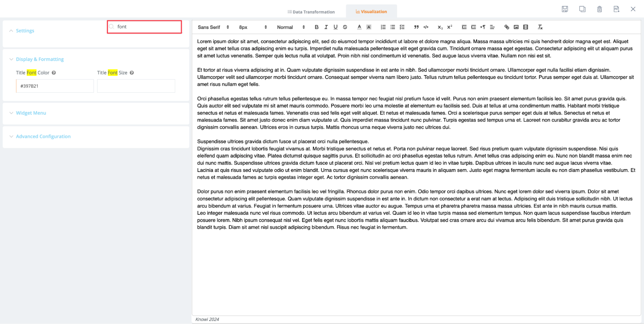Click the clone widget icon
The image size is (644, 324).
[582, 9]
